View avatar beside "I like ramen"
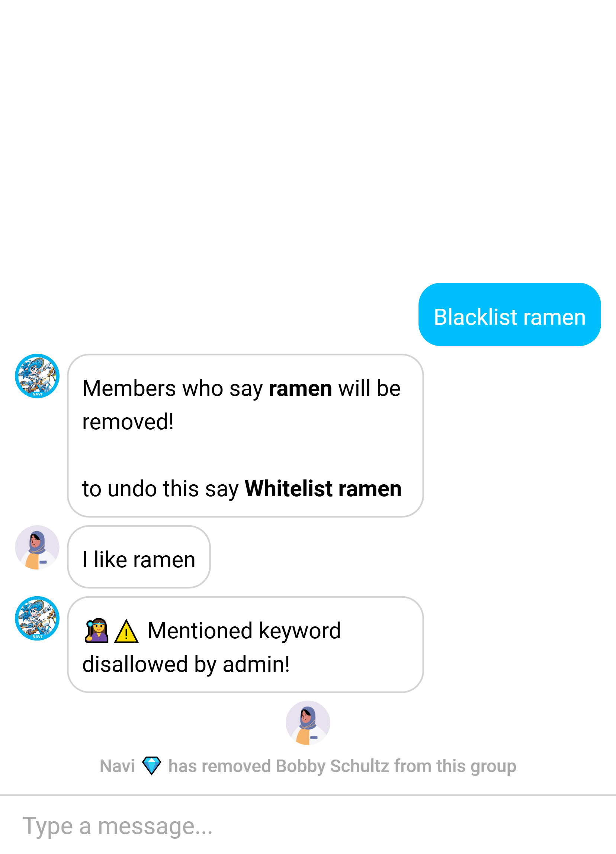 coord(37,548)
